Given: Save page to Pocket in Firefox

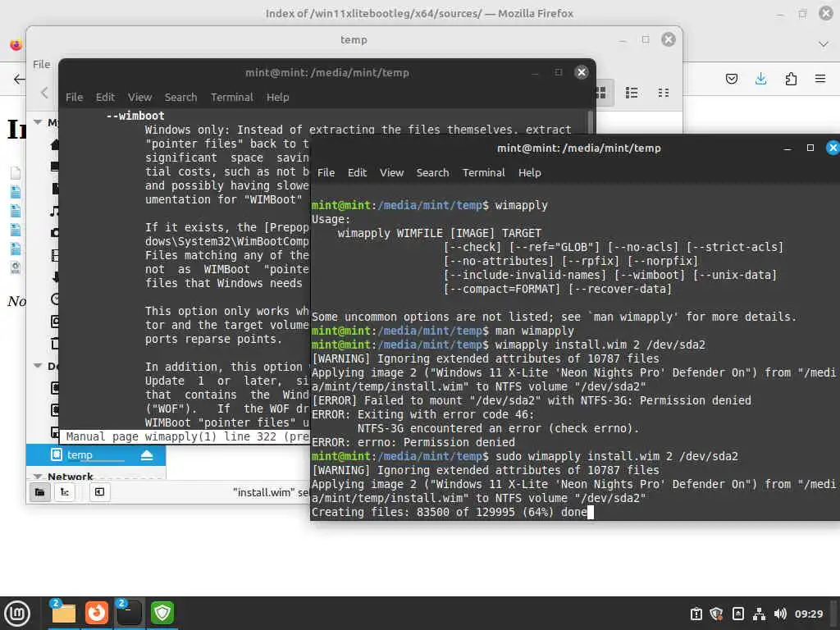Looking at the screenshot, I should pos(731,80).
